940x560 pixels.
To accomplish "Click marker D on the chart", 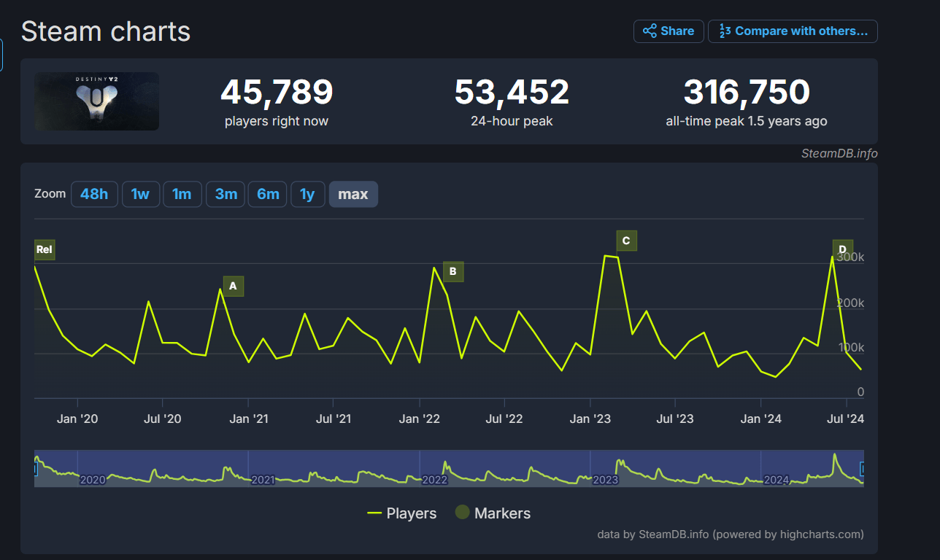I will [x=842, y=249].
